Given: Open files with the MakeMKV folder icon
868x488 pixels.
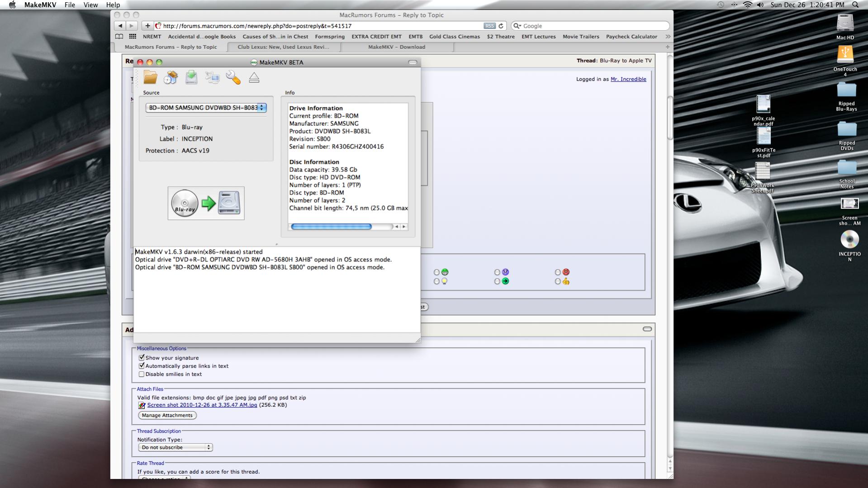Looking at the screenshot, I should 150,77.
